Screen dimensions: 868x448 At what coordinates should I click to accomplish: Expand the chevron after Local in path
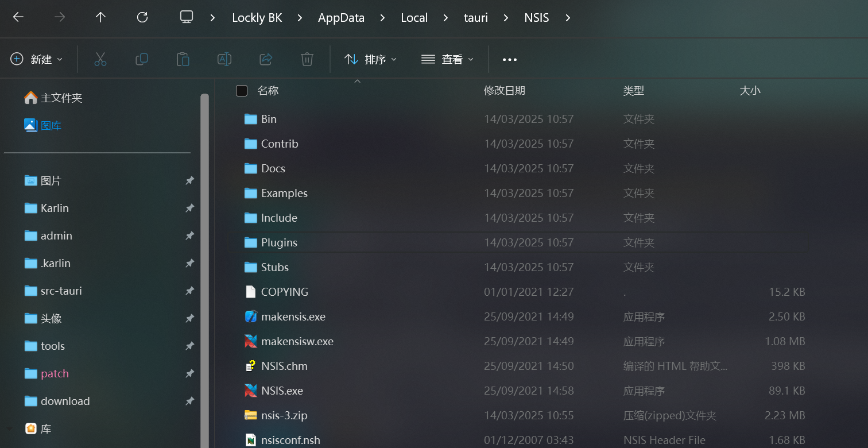click(445, 18)
